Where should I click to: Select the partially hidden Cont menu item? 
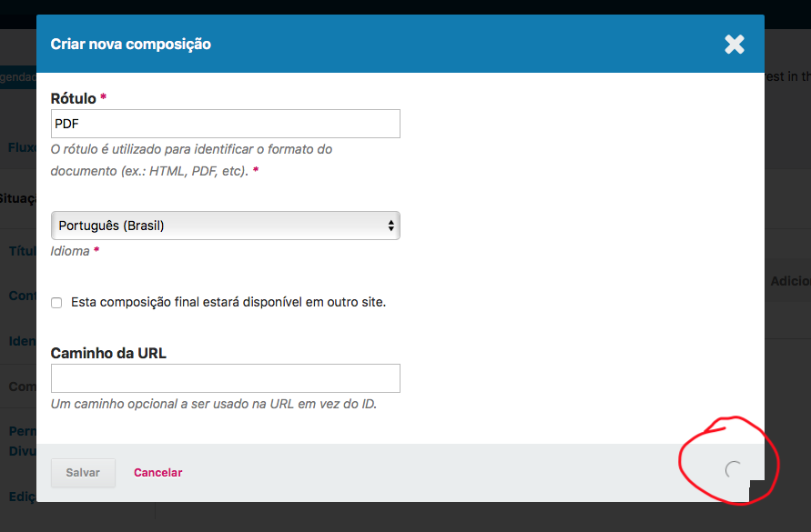(22, 296)
